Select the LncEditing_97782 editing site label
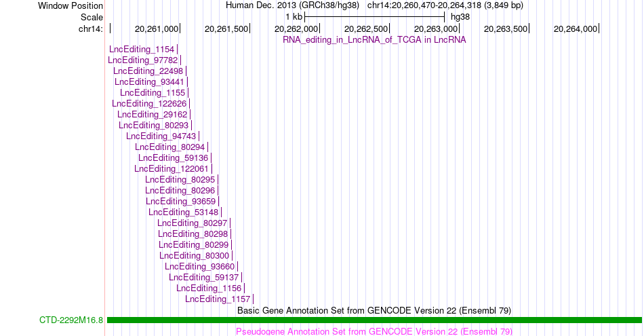 click(142, 60)
